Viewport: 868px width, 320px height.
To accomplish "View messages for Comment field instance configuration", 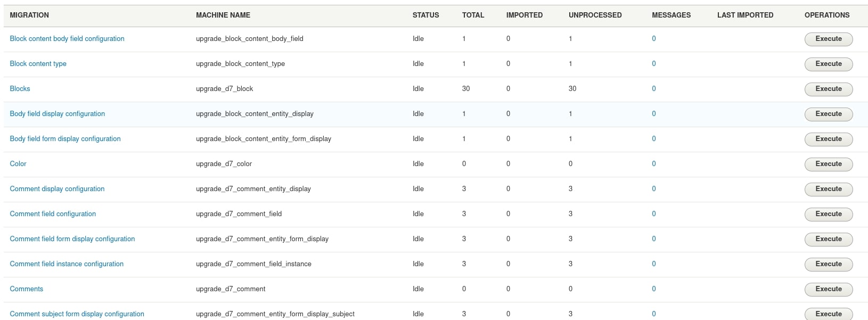I will point(654,264).
